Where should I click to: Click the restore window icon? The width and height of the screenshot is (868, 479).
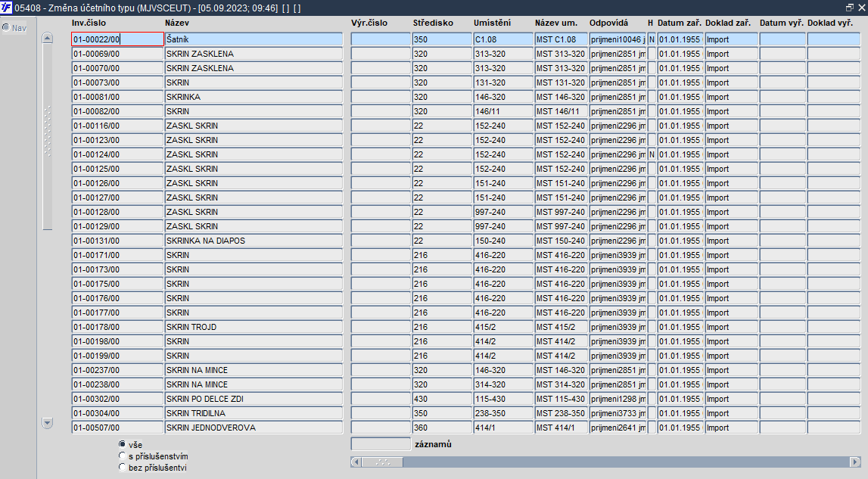coord(850,8)
